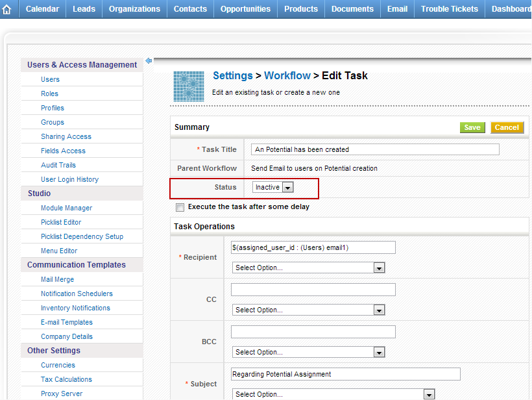Open Picklist Editor in the Studio section
The image size is (532, 400).
click(61, 222)
